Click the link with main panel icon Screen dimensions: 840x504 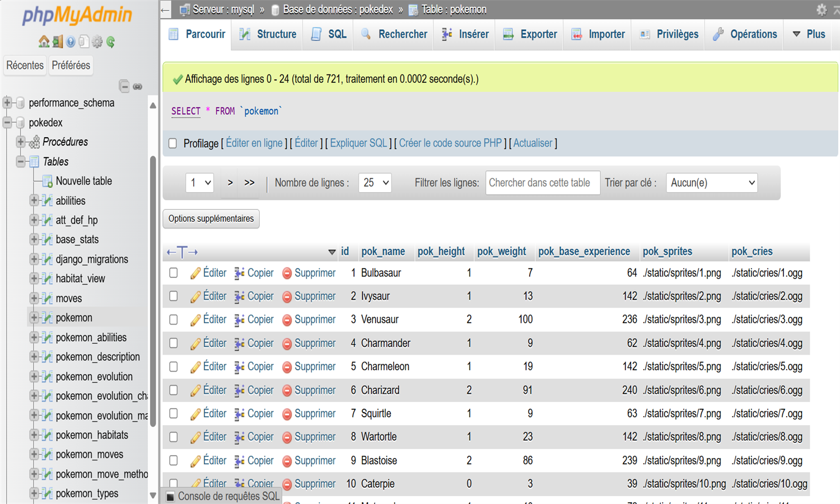(138, 86)
